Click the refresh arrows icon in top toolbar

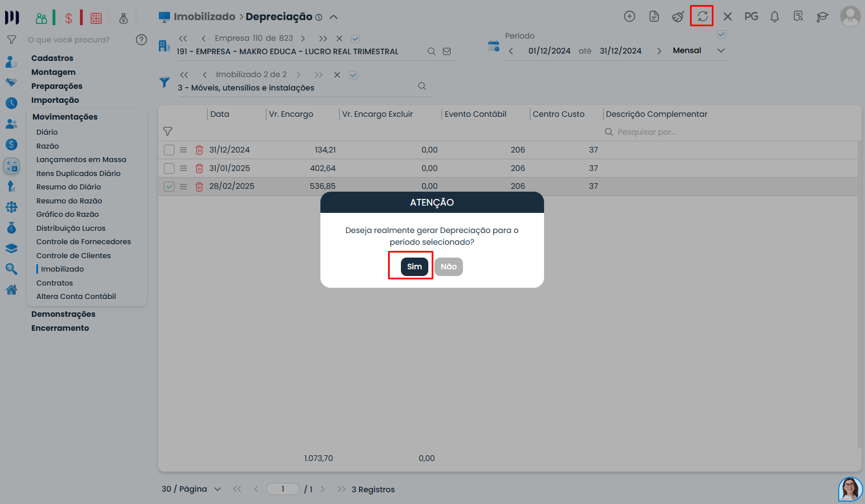click(x=702, y=16)
